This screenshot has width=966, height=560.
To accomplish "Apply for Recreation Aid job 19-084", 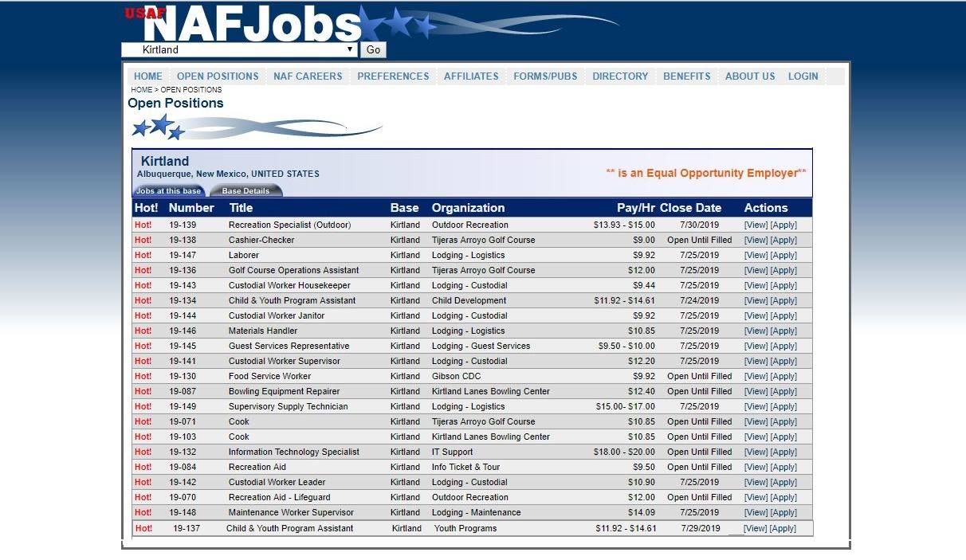I will tap(783, 468).
